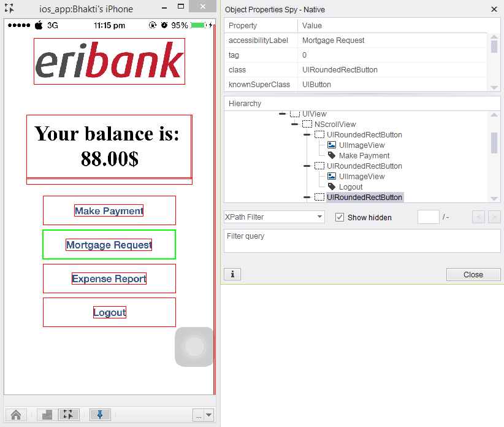The image size is (504, 427).
Task: Activate the object spy selection-cursor tool
Action: click(69, 415)
